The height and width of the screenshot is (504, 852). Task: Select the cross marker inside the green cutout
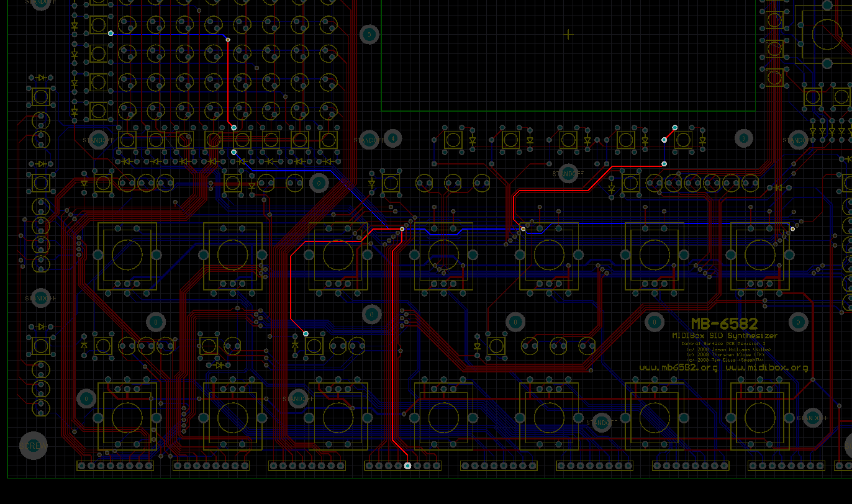click(568, 34)
